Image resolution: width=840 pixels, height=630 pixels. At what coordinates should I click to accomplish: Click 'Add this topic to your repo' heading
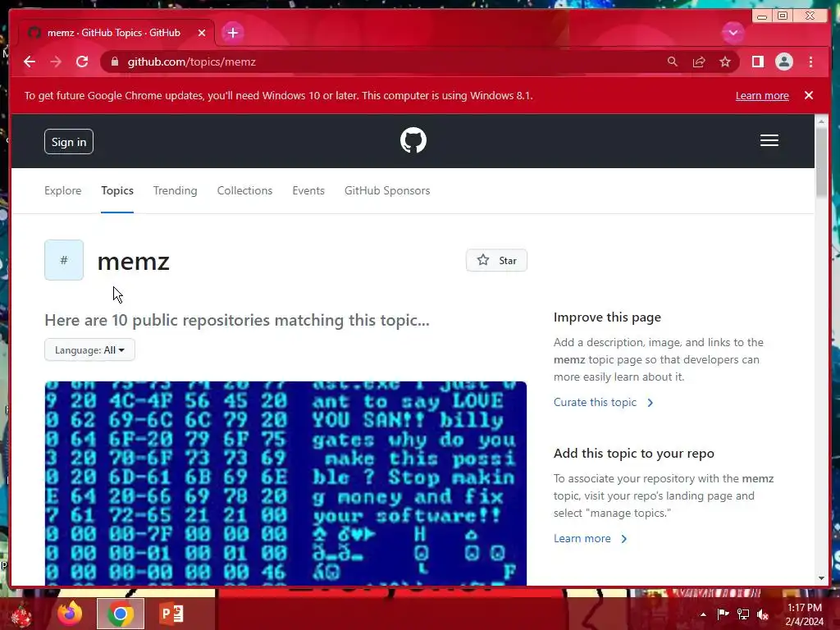pos(634,453)
